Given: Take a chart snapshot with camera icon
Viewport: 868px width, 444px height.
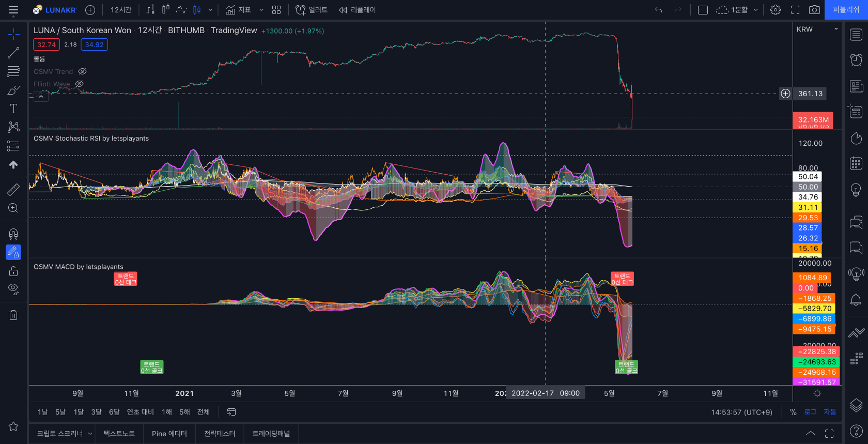Looking at the screenshot, I should (x=814, y=10).
